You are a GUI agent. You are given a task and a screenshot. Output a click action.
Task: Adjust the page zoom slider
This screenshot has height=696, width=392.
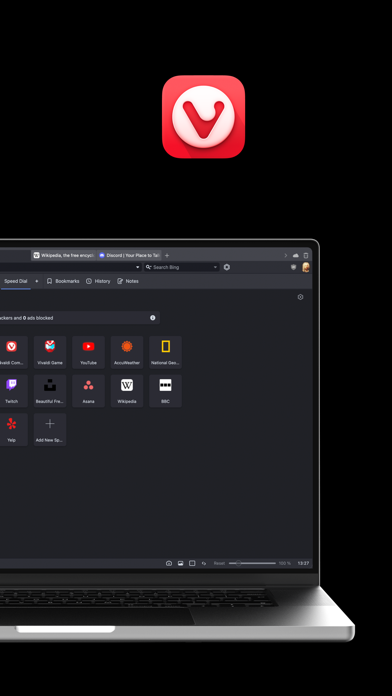click(x=252, y=563)
